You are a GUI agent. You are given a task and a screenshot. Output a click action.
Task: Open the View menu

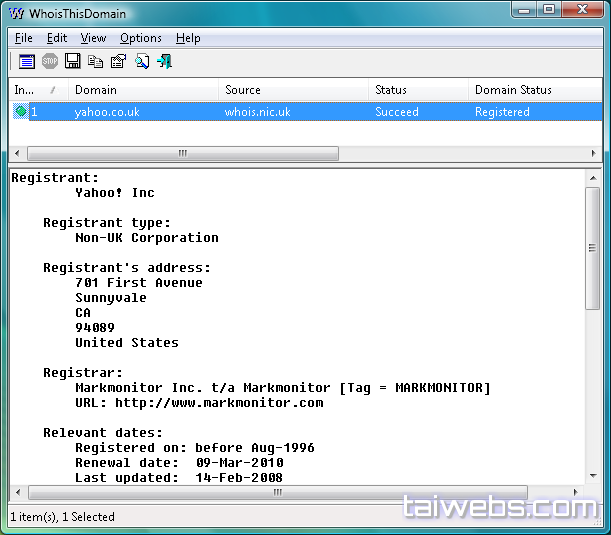(x=93, y=38)
